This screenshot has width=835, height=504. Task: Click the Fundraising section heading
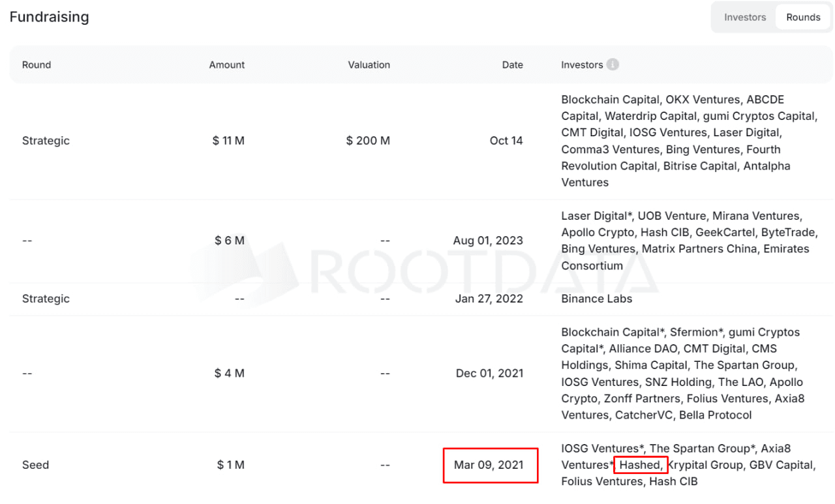[x=49, y=17]
